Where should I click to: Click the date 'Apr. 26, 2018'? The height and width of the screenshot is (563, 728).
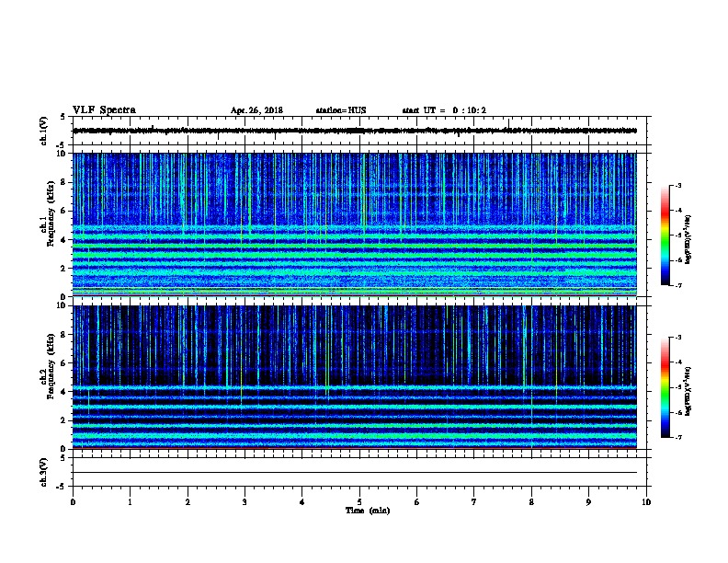click(256, 110)
